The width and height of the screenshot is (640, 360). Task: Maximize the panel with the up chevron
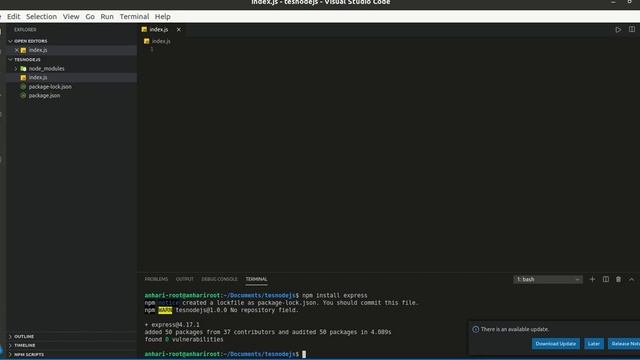(x=631, y=280)
